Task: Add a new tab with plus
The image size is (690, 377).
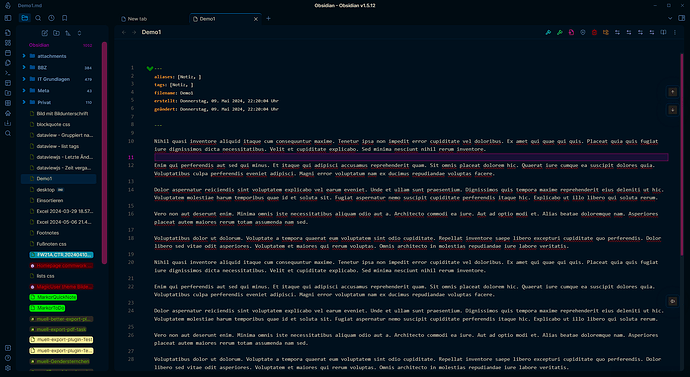Action: click(268, 18)
